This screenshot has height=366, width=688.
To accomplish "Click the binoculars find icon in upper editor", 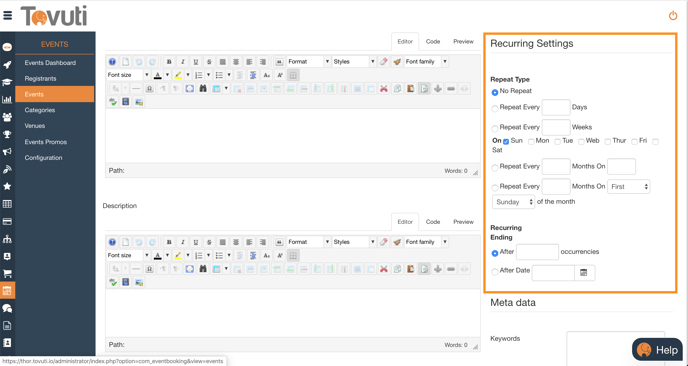I will (x=203, y=89).
